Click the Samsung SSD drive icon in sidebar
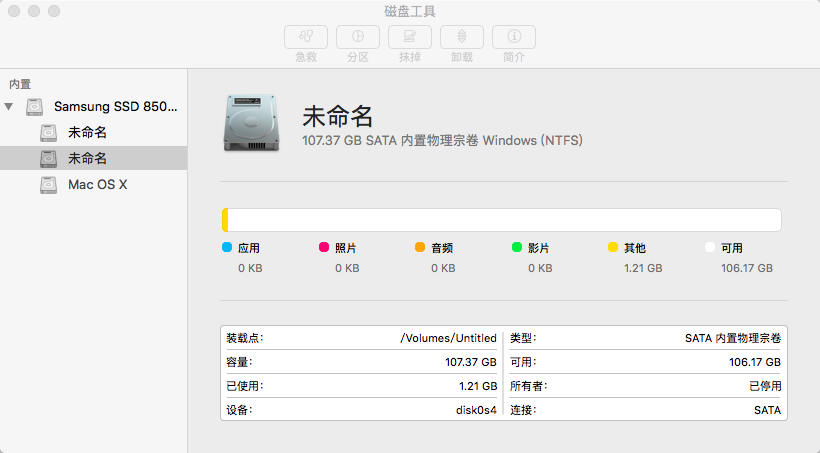Viewport: 820px width, 453px height. coord(35,107)
